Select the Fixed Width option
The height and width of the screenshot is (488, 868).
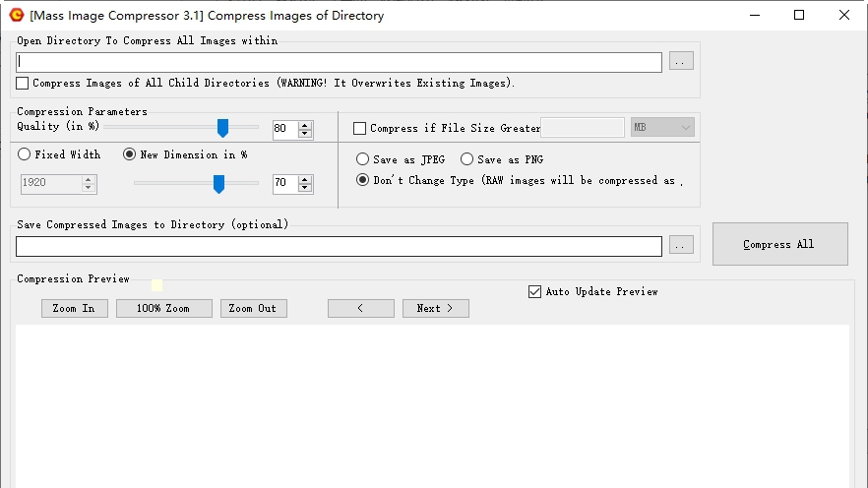coord(25,155)
